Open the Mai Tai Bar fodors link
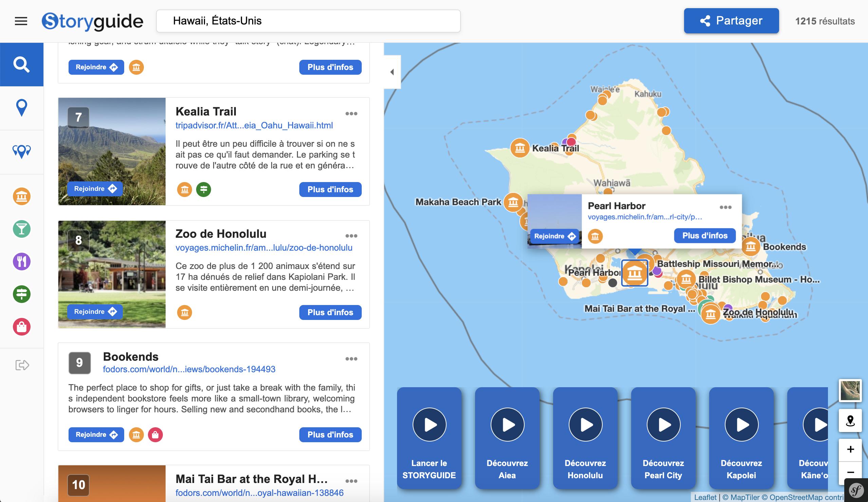Viewport: 868px width, 502px height. [259, 493]
